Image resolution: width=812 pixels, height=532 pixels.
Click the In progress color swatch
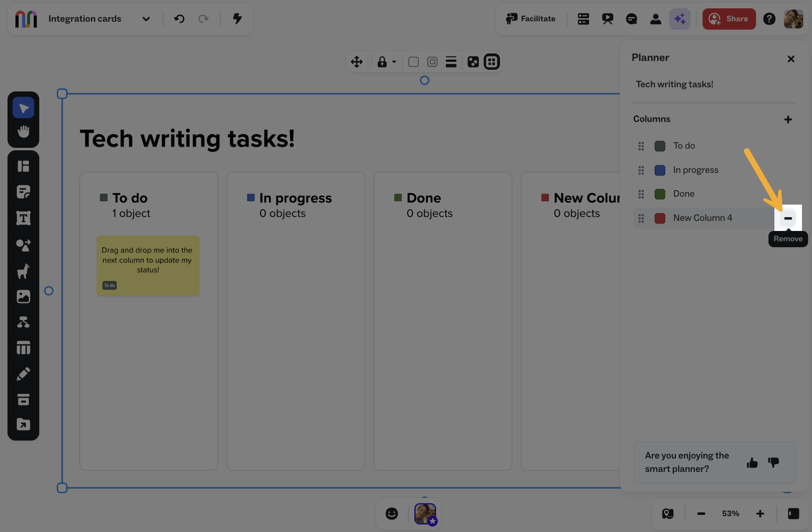coord(660,170)
